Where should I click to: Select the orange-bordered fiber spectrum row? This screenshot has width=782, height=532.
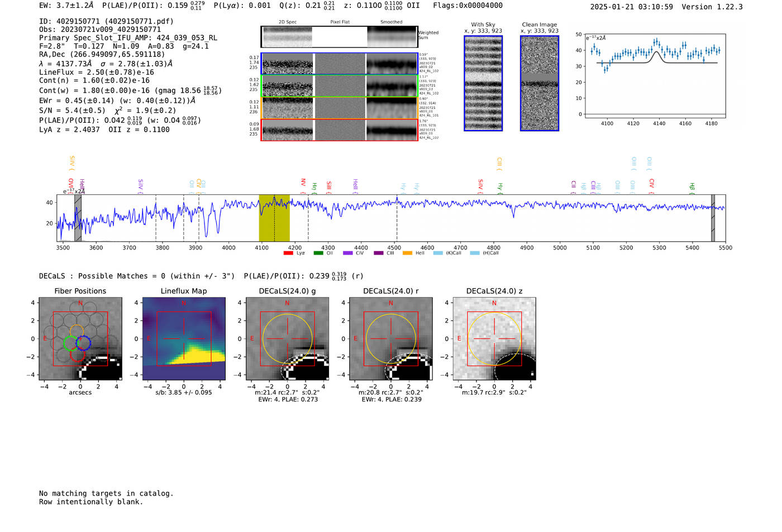[x=339, y=108]
